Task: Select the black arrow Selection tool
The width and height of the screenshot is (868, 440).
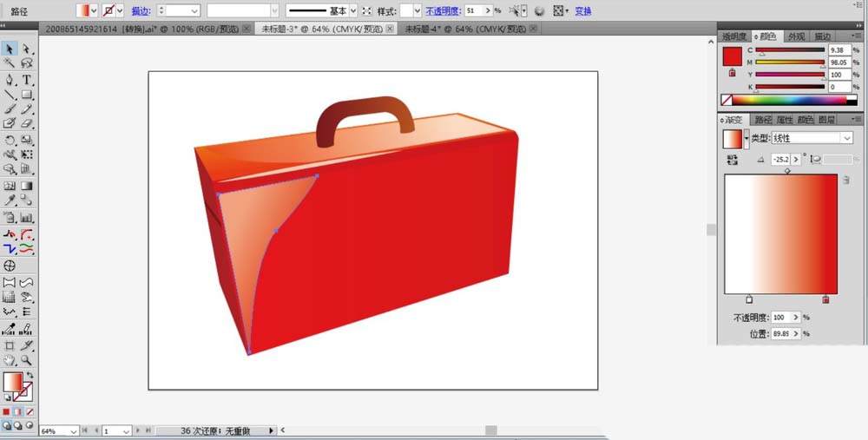Action: tap(10, 49)
